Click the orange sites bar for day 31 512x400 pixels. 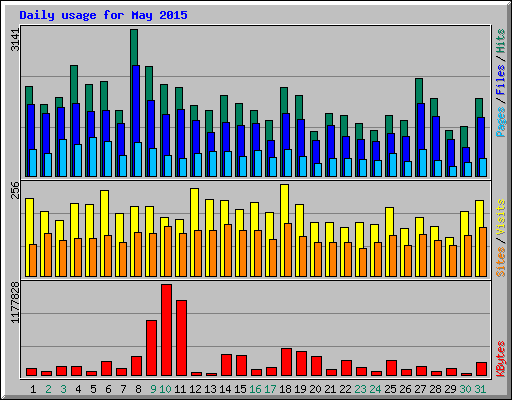tap(483, 252)
